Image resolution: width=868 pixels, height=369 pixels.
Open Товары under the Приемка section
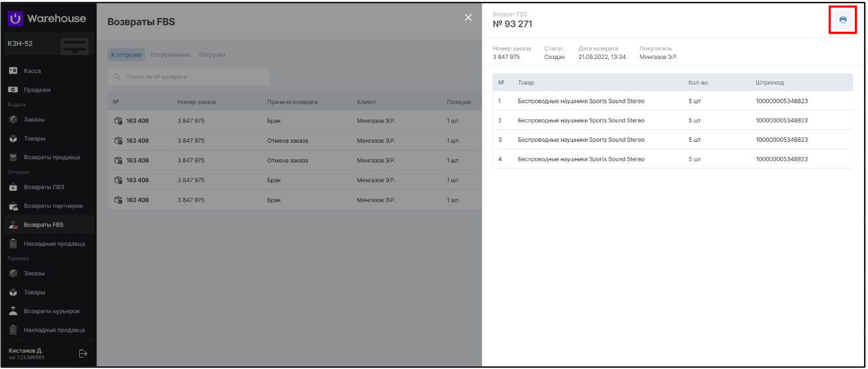coord(34,292)
